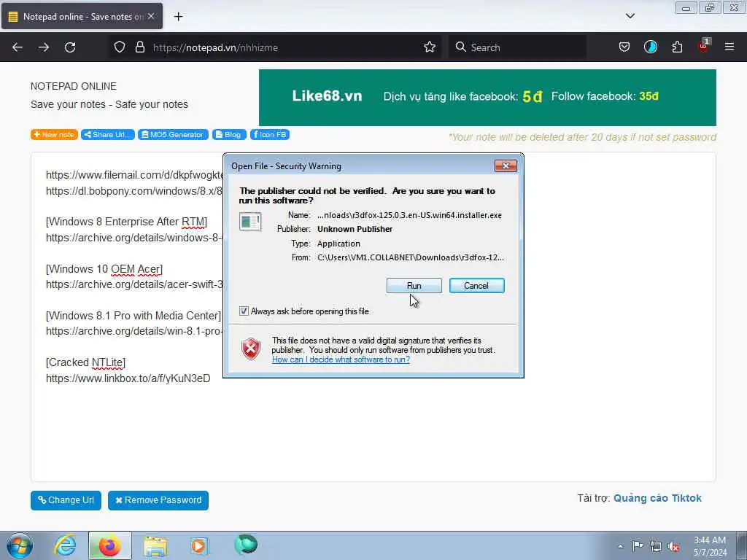Click the Remove Password button

click(x=158, y=500)
